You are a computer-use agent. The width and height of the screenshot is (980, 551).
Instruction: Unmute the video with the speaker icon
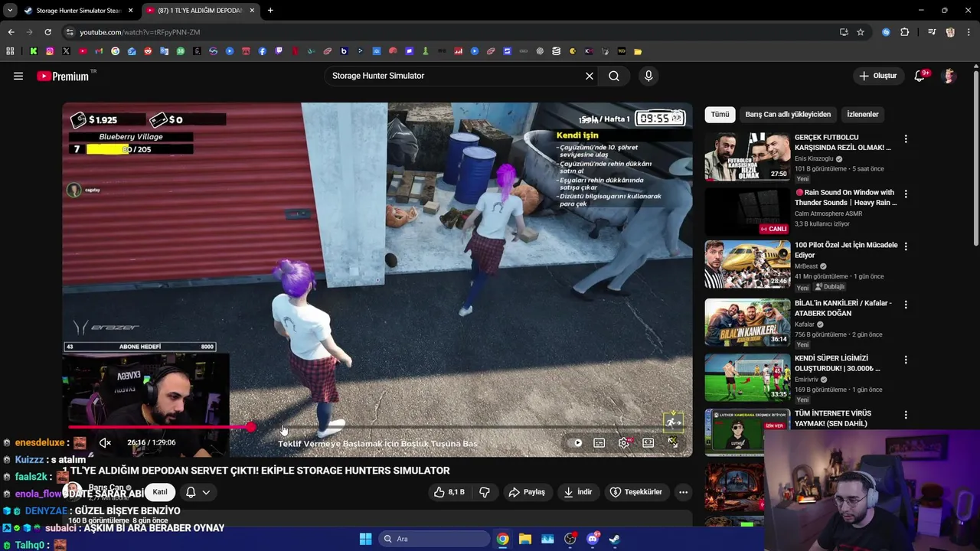click(106, 442)
